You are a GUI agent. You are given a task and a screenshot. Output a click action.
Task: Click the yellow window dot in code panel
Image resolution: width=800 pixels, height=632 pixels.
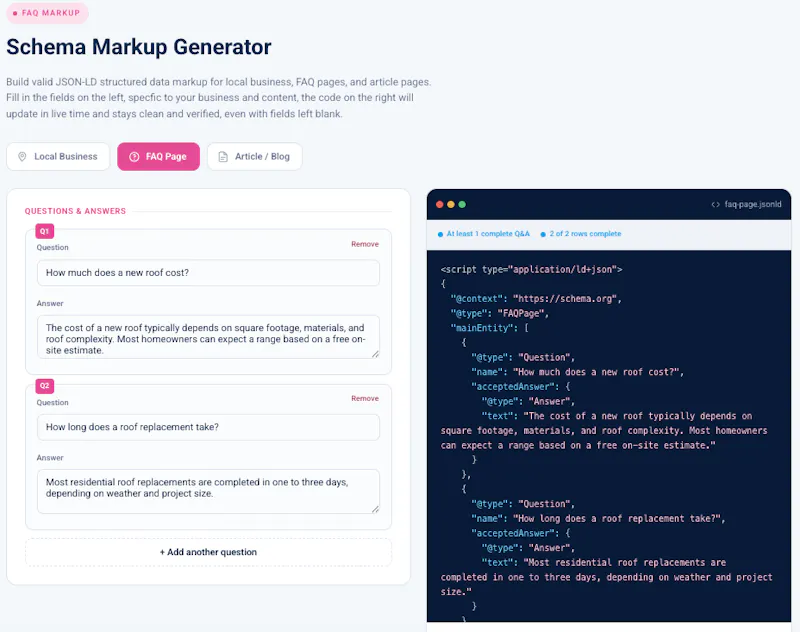click(451, 205)
